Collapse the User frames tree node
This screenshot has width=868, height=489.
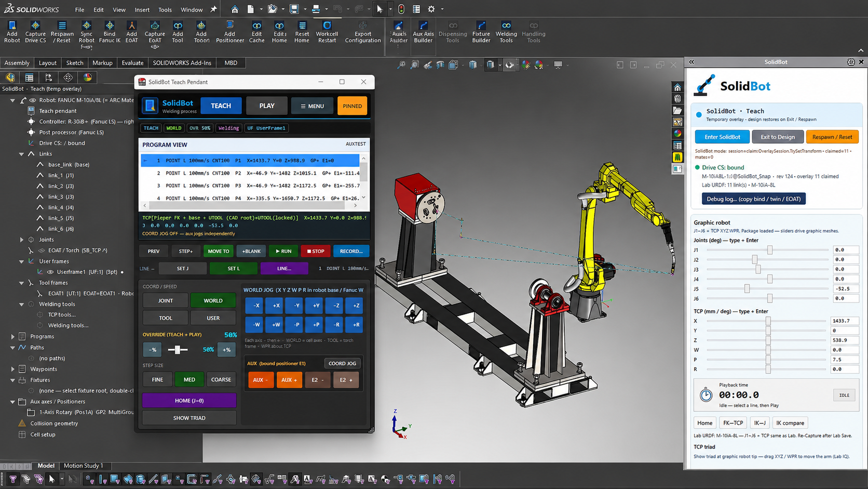pyautogui.click(x=21, y=261)
